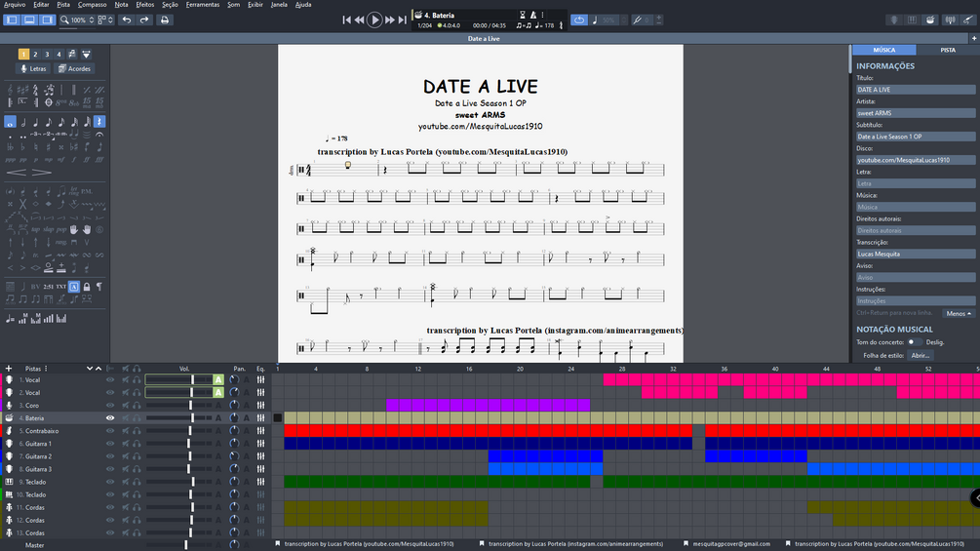Open the Acordes chord editor

point(74,68)
